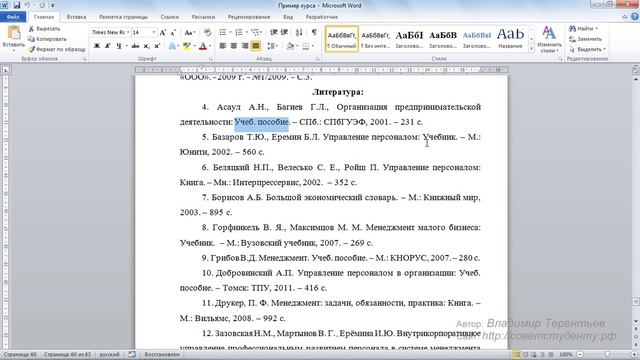Open Изменить стили menu

coord(549,40)
